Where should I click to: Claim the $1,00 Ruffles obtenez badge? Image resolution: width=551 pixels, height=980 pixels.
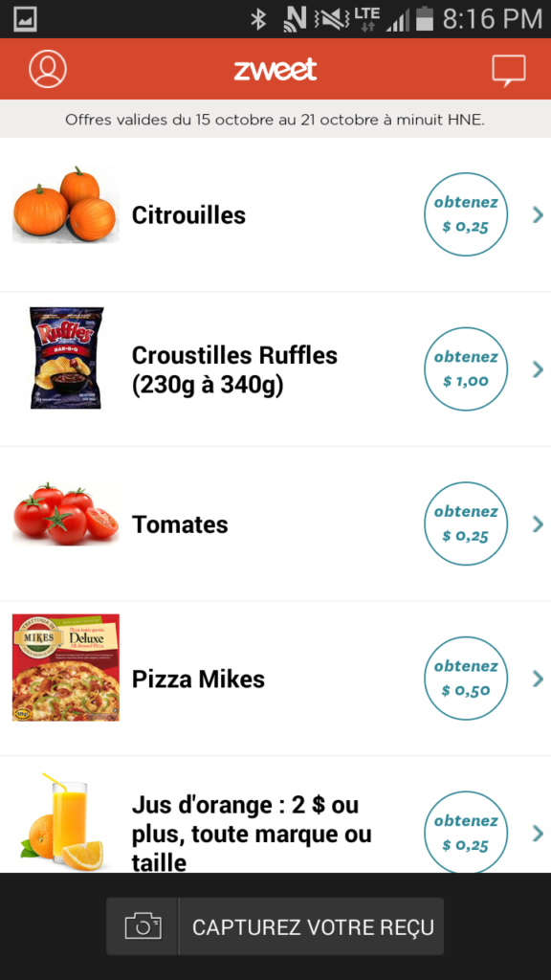pyautogui.click(x=466, y=368)
